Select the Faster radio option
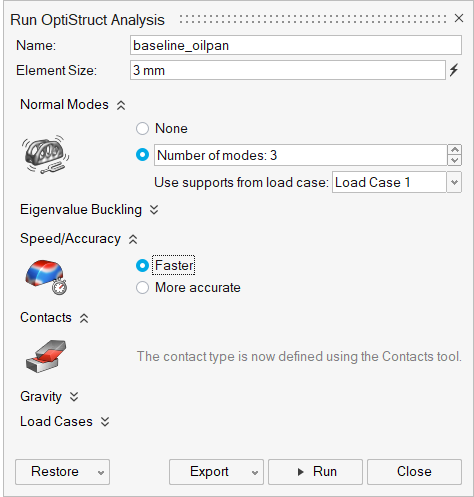The width and height of the screenshot is (474, 497). 142,265
